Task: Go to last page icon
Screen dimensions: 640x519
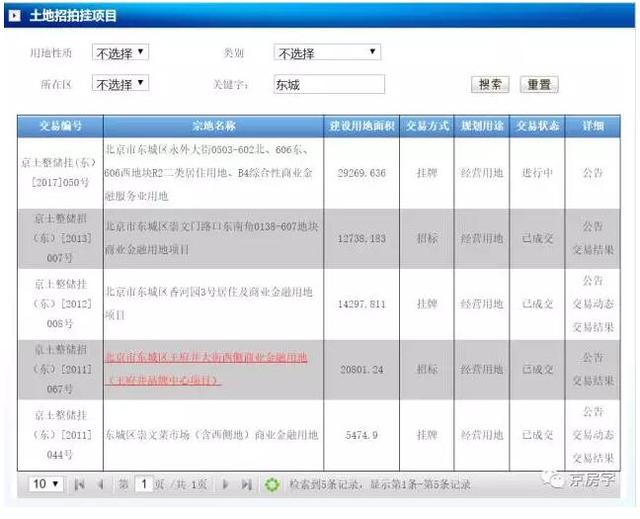Action: (246, 484)
